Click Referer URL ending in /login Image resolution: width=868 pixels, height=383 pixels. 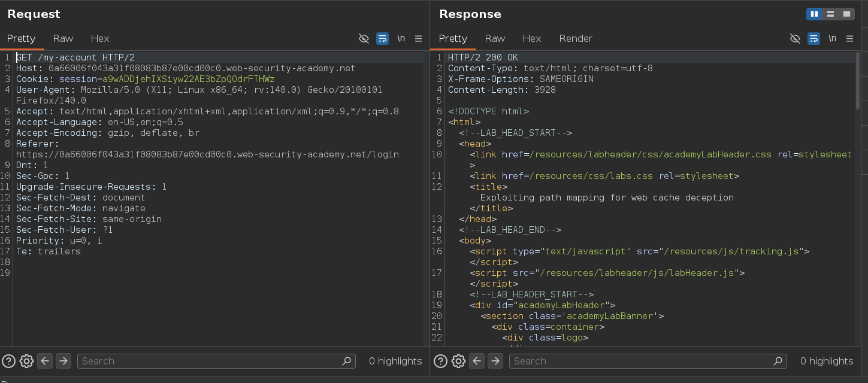coord(207,154)
